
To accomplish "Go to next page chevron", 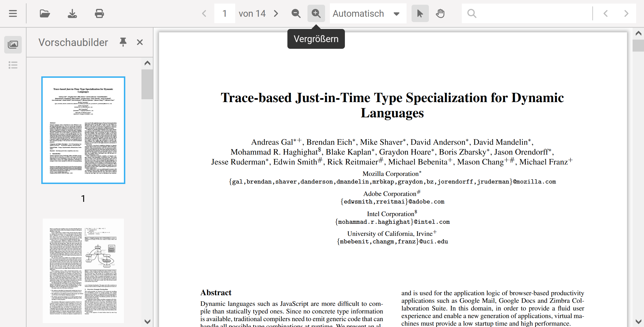I will (276, 13).
